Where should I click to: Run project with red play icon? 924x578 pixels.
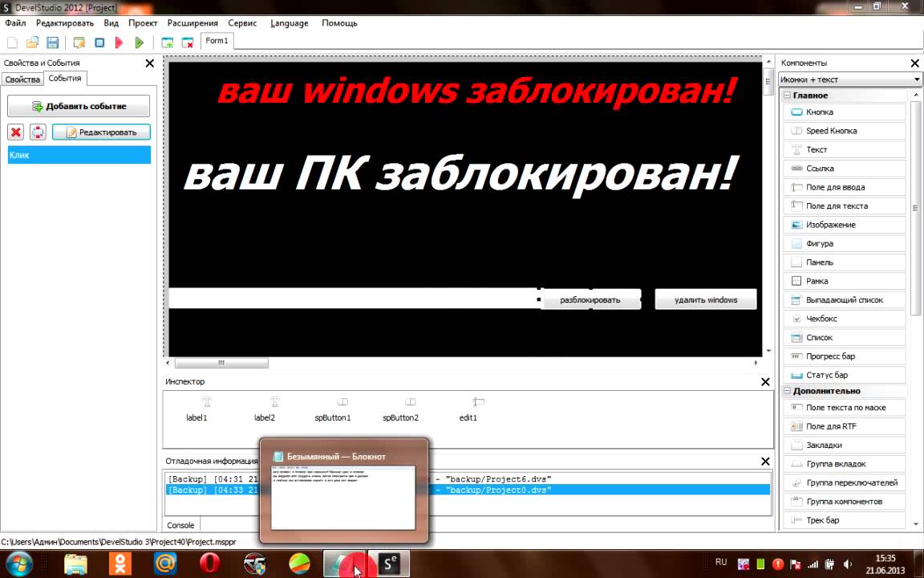119,43
